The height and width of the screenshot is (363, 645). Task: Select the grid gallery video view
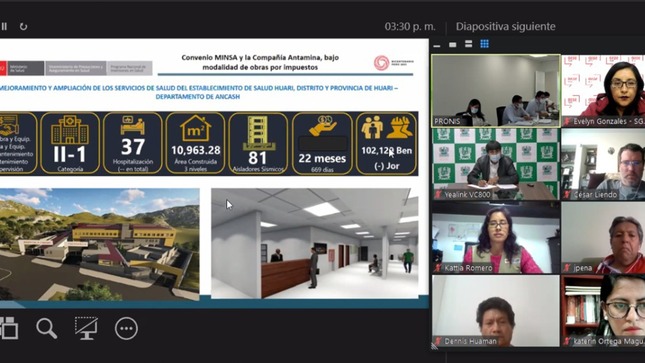pyautogui.click(x=485, y=44)
